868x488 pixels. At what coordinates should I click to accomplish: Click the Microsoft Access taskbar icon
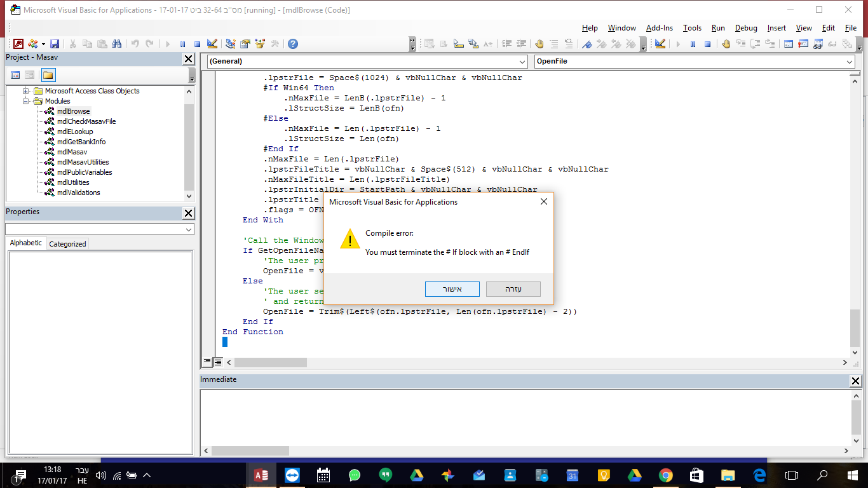click(261, 475)
